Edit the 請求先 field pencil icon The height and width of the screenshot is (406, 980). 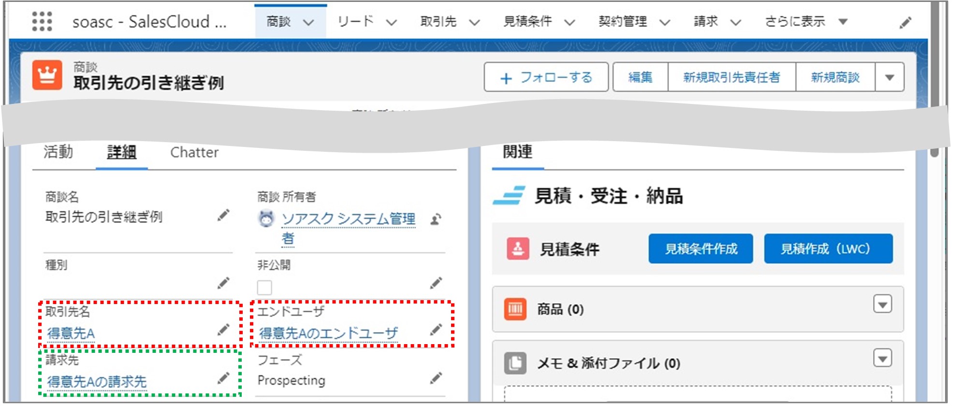(x=223, y=378)
